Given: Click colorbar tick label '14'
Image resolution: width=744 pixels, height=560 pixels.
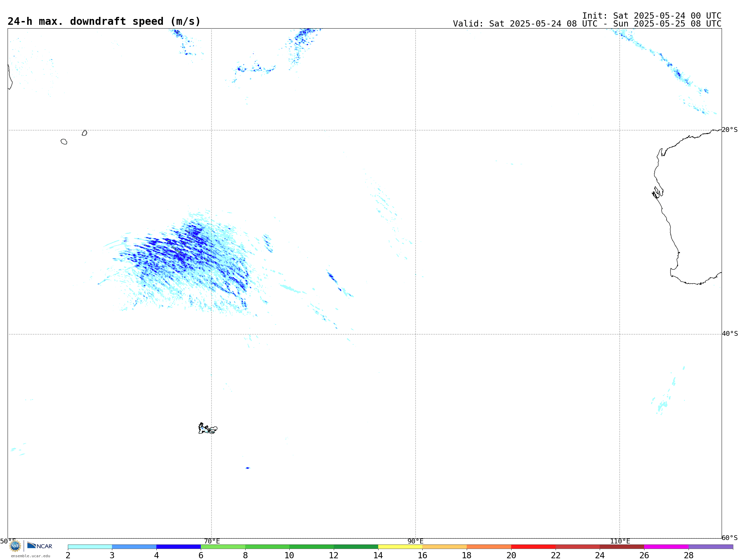Looking at the screenshot, I should click(378, 556).
